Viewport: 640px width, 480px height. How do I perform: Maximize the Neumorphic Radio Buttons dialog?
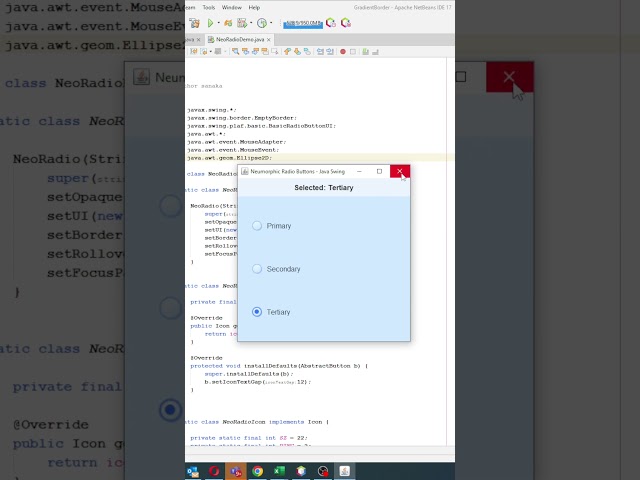379,171
